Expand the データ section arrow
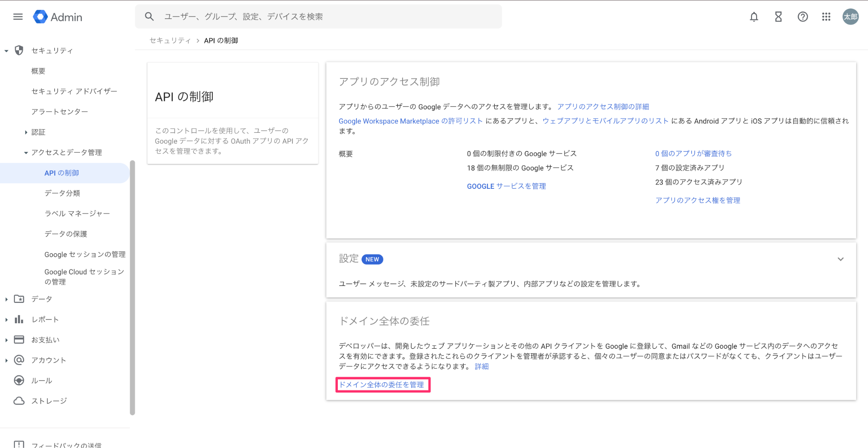Image resolution: width=868 pixels, height=448 pixels. coord(6,300)
